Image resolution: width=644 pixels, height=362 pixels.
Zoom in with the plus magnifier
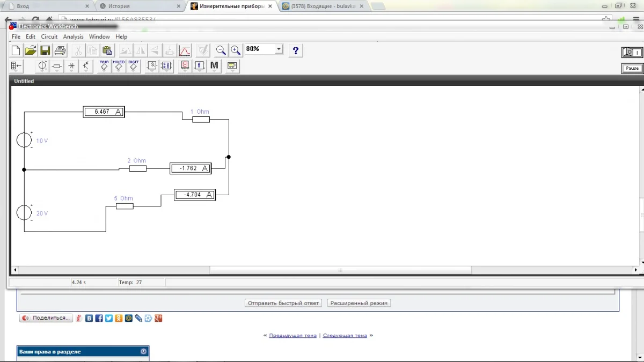236,50
